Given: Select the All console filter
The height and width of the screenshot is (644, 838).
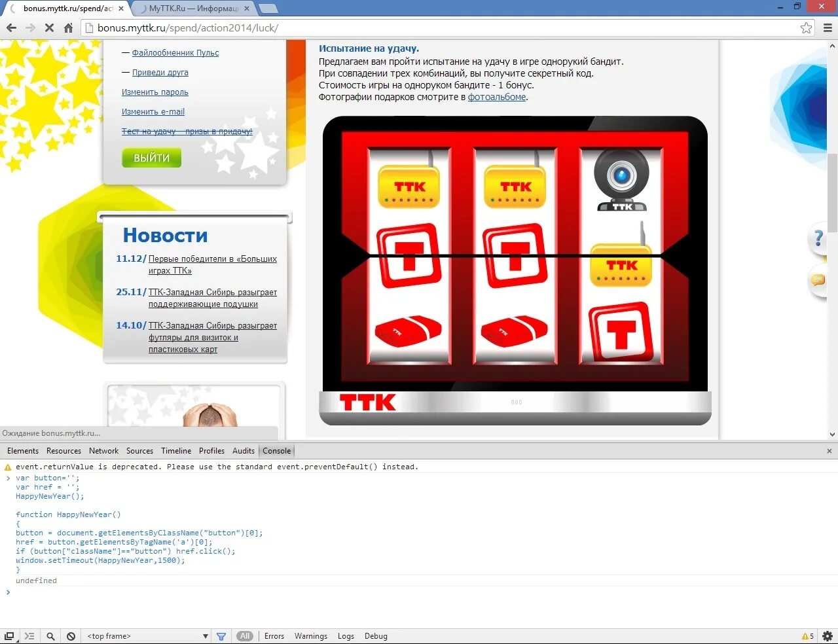Looking at the screenshot, I should coord(245,636).
